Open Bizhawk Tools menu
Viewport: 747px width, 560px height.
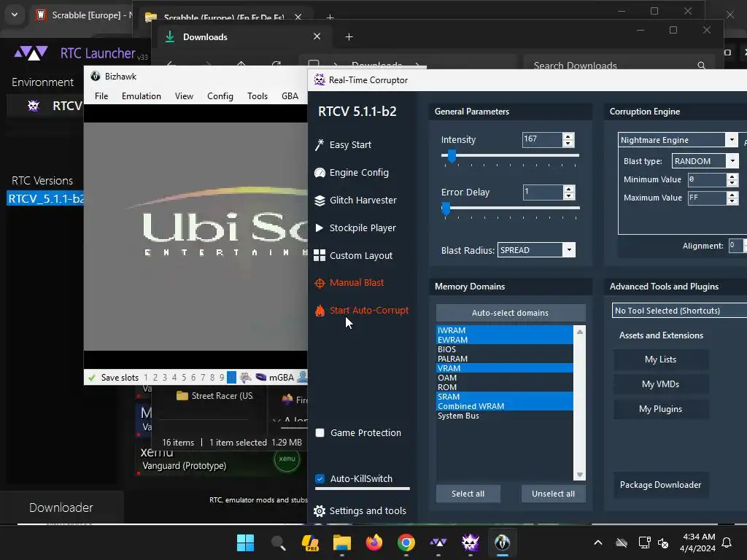coord(258,96)
